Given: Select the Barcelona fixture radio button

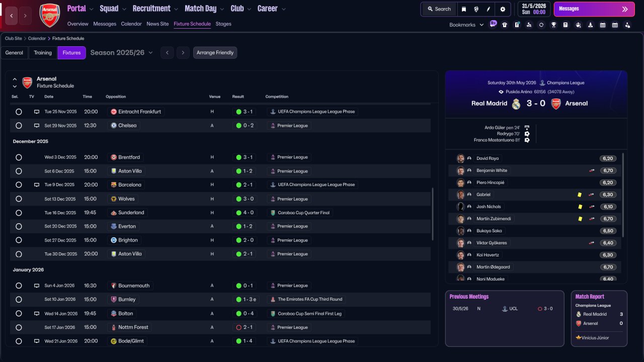Looking at the screenshot, I should (19, 185).
